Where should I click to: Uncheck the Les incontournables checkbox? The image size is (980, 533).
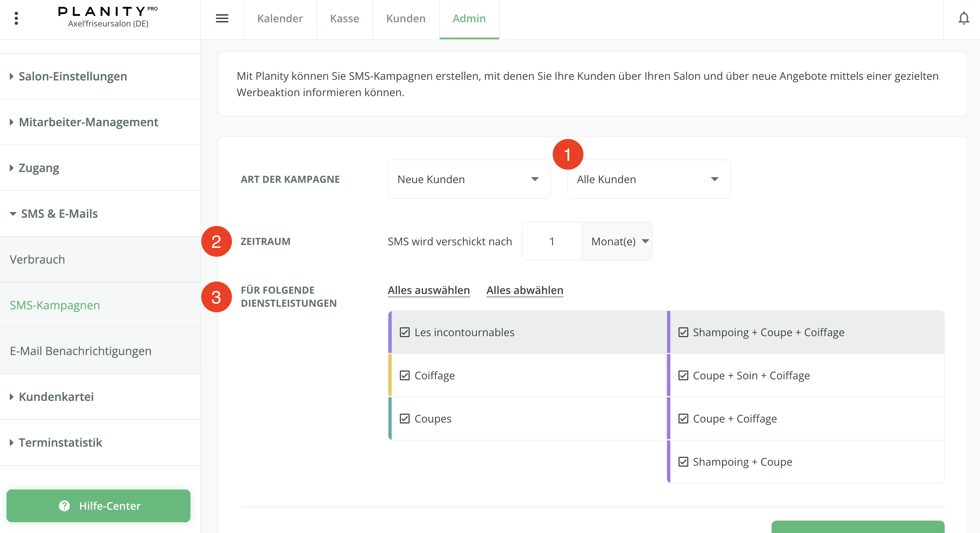coord(404,332)
